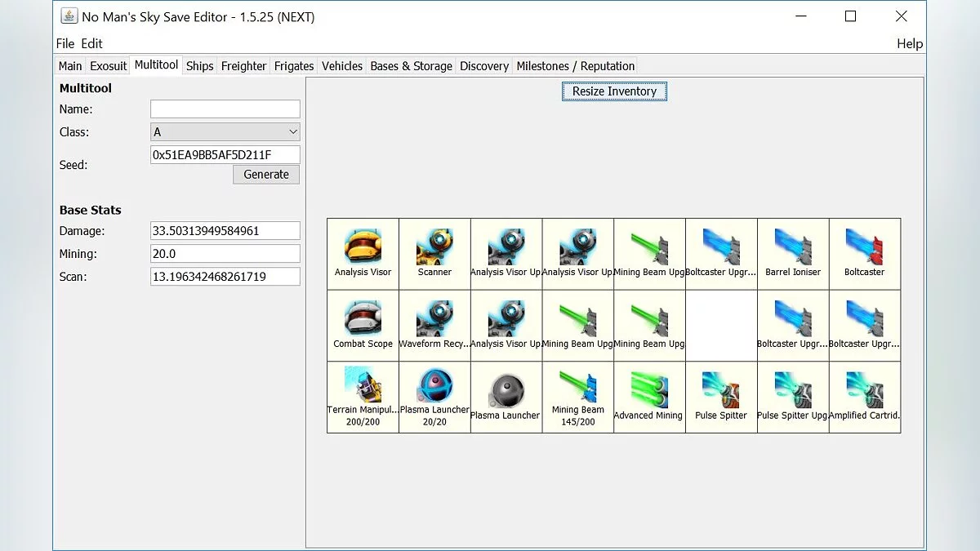This screenshot has height=551, width=980.
Task: Click the Resize Inventory button
Action: [614, 91]
